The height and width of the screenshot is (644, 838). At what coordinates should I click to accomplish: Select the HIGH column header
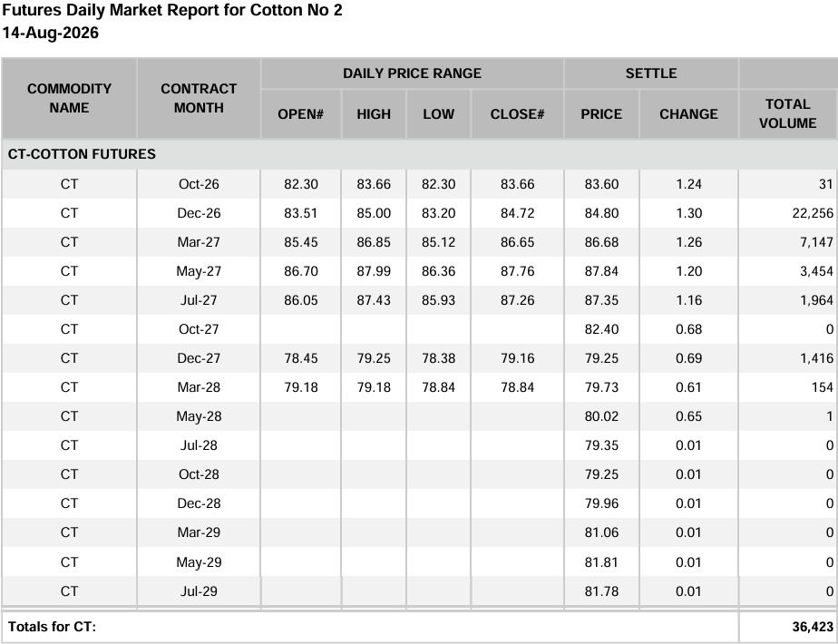point(374,114)
